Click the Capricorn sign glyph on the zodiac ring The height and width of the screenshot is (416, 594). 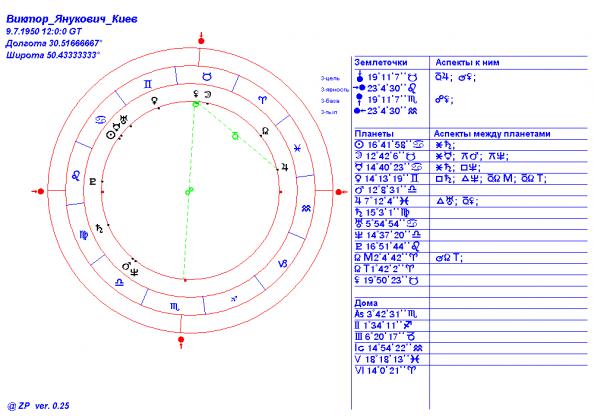pos(283,264)
